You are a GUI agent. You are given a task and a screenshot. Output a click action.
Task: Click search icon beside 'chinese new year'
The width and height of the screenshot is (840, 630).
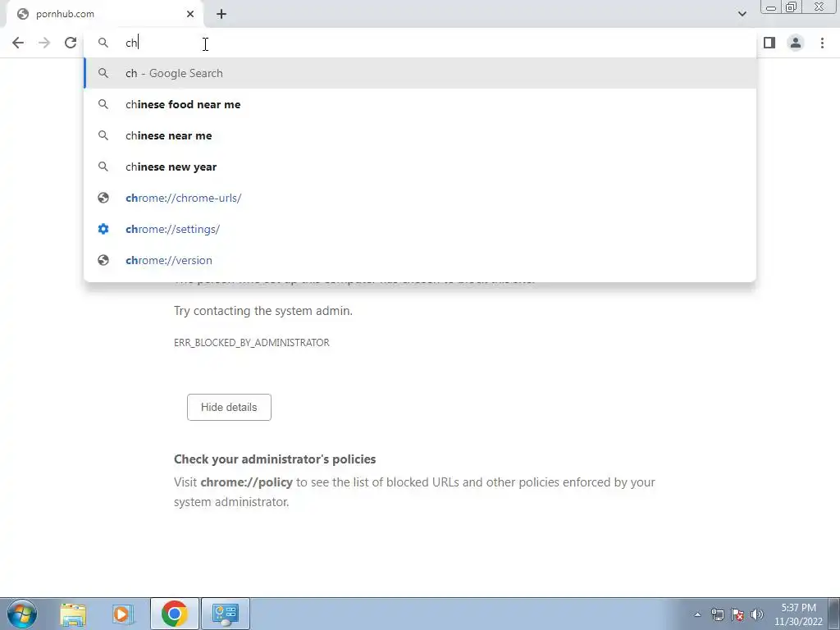click(x=103, y=167)
